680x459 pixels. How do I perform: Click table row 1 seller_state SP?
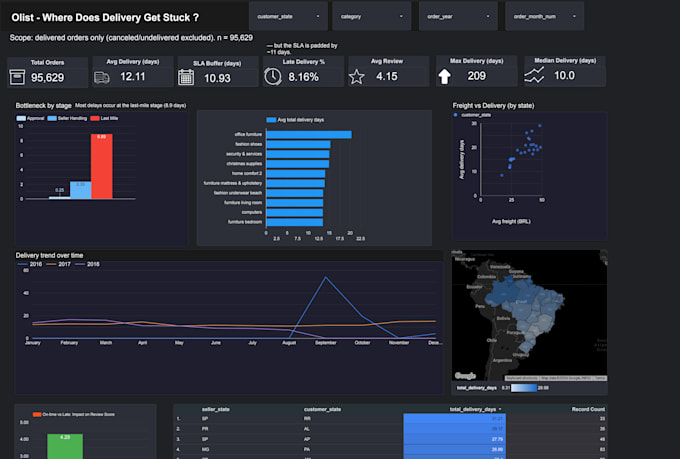[205, 419]
